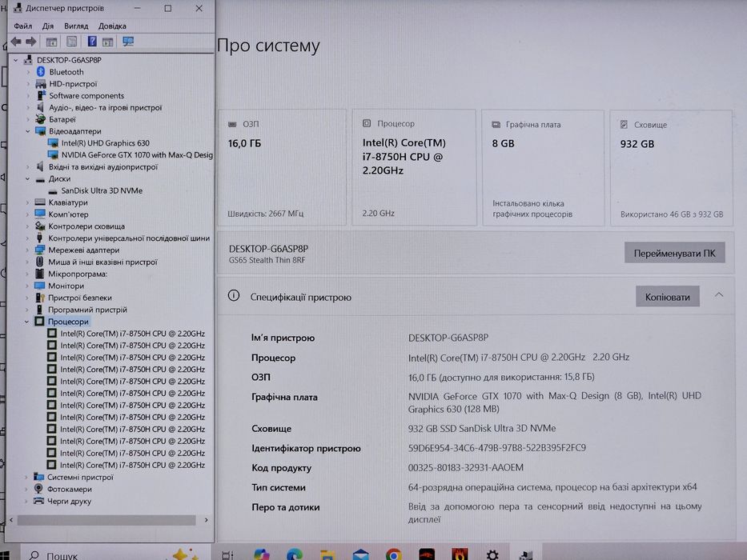Open Google Chrome from the taskbar
The image size is (747, 560).
pos(393,554)
